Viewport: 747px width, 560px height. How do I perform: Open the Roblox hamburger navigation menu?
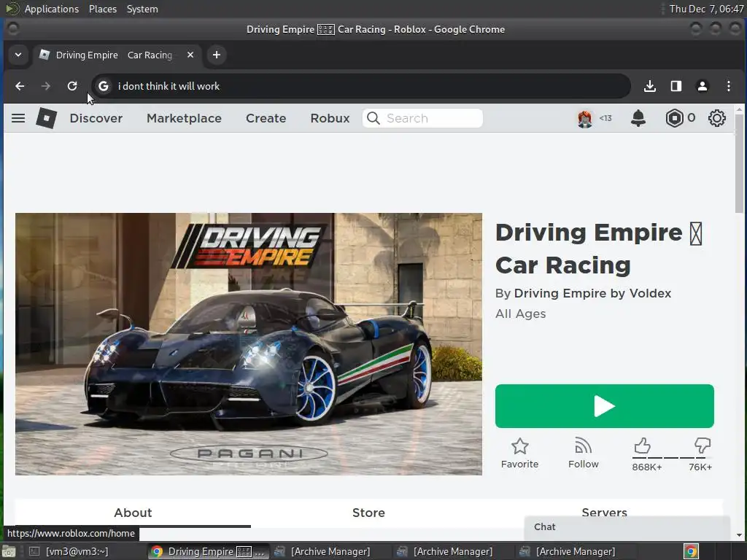(x=18, y=118)
